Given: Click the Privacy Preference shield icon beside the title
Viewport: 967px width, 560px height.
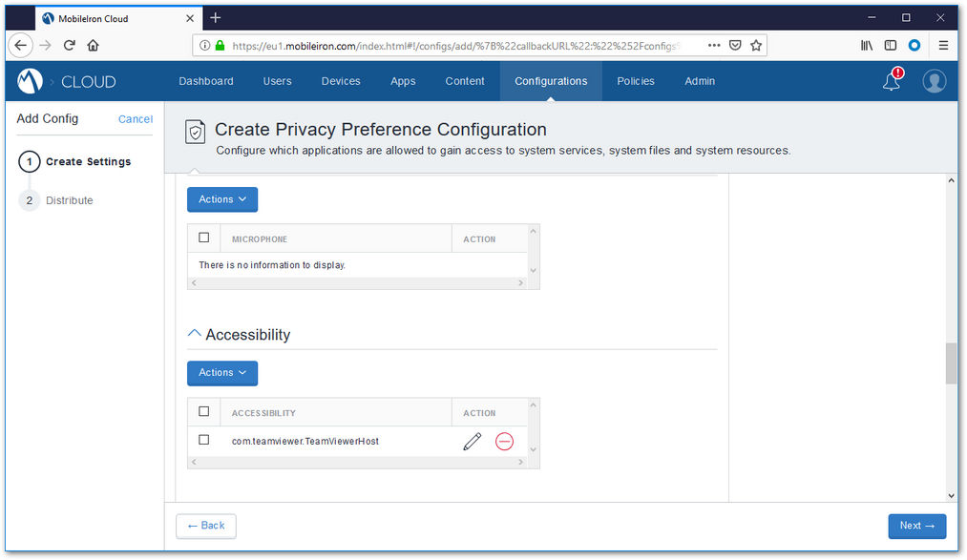Looking at the screenshot, I should [x=195, y=132].
